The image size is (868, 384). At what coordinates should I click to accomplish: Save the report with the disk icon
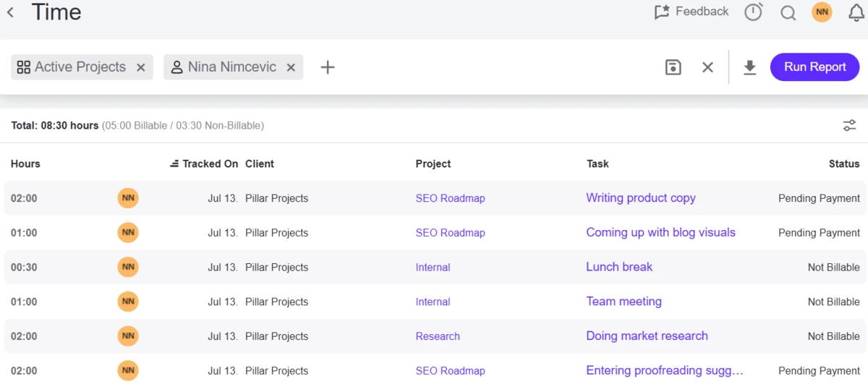[673, 67]
